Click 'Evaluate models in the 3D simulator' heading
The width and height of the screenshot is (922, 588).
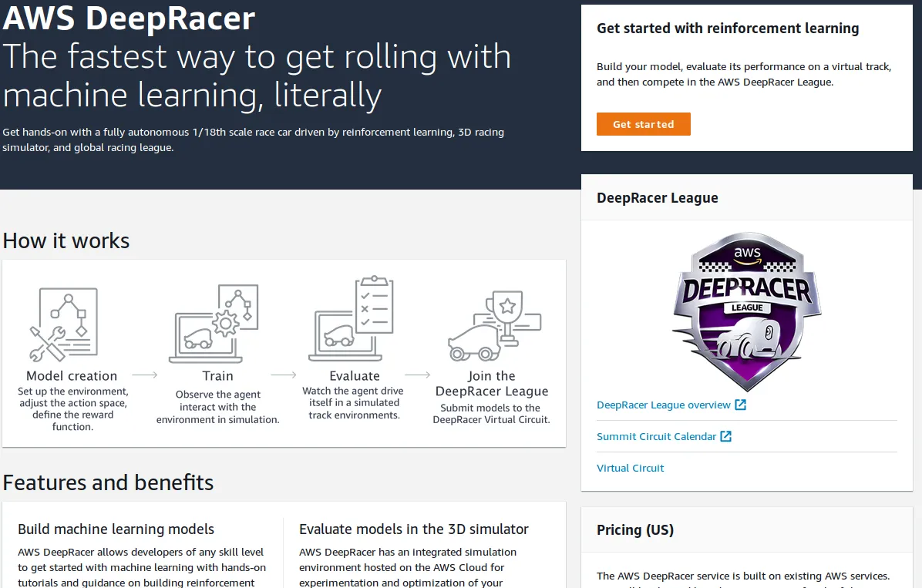pyautogui.click(x=414, y=529)
